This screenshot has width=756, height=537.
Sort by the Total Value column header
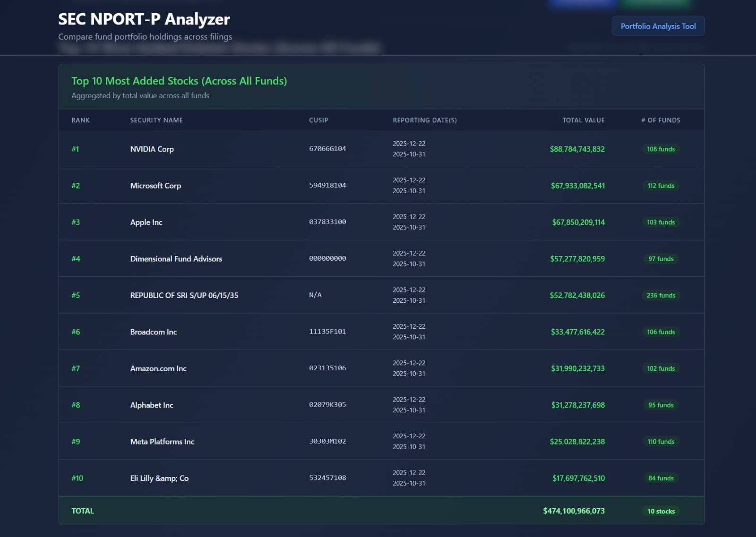[x=583, y=120]
